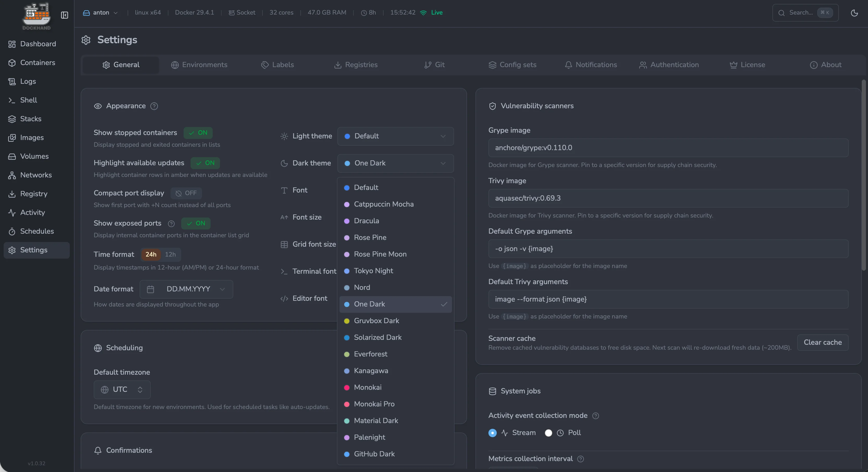868x472 pixels.
Task: Pick the Everforest green color swatch
Action: pyautogui.click(x=346, y=354)
